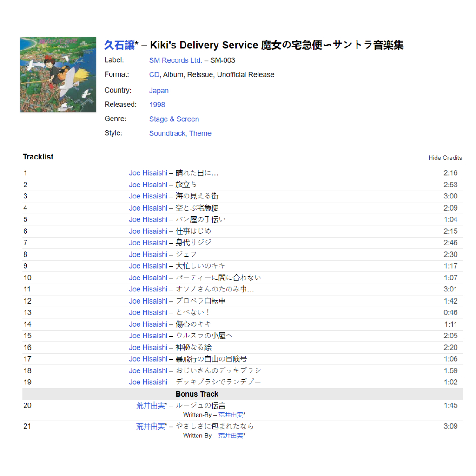This screenshot has height=476, width=476.
Task: Open Written-By 荒井由実 credit under track 21
Action: coord(231,436)
